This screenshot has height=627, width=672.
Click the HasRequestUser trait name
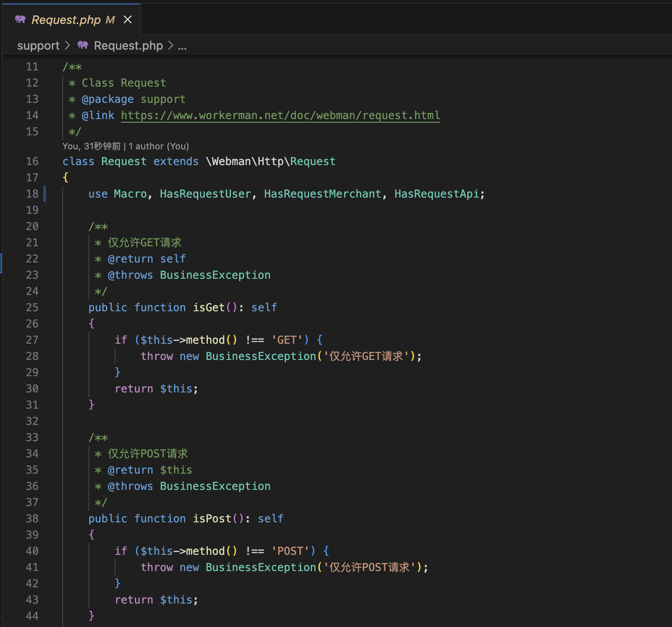[x=205, y=194]
